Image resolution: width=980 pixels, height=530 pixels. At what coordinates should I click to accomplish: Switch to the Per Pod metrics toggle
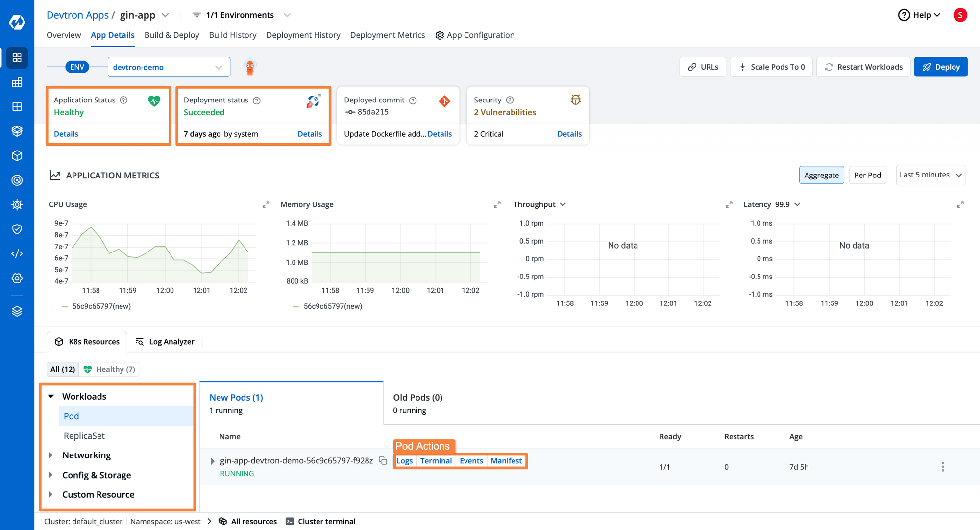867,175
